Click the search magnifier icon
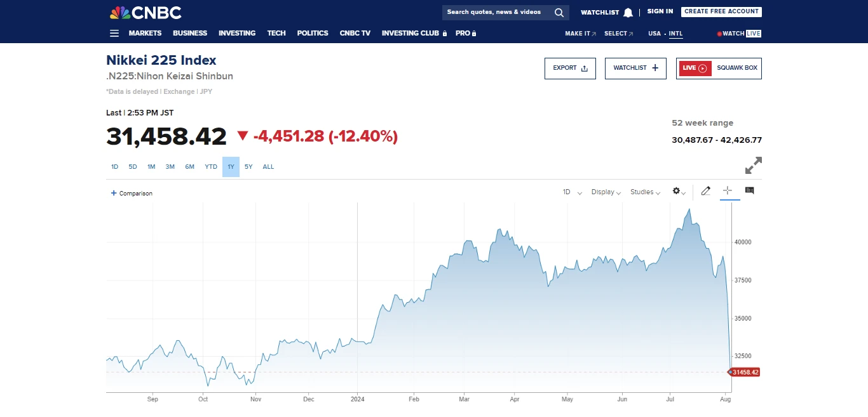 [559, 12]
